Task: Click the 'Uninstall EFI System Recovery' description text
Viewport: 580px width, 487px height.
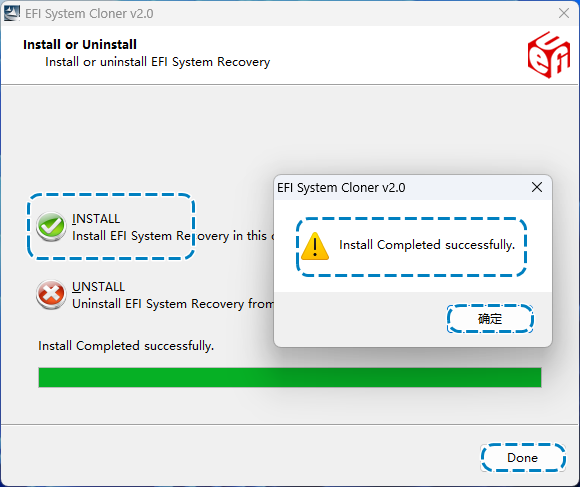Action: [x=173, y=304]
